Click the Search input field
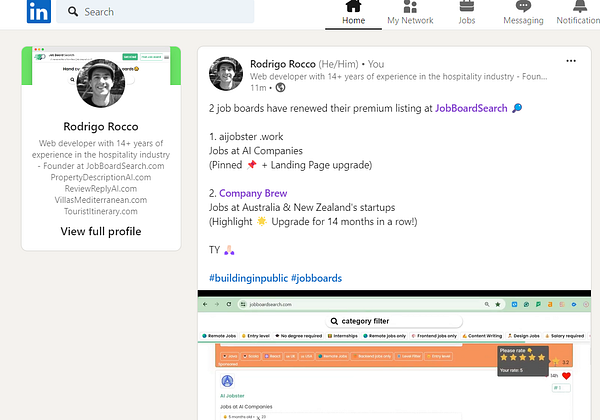 click(155, 11)
